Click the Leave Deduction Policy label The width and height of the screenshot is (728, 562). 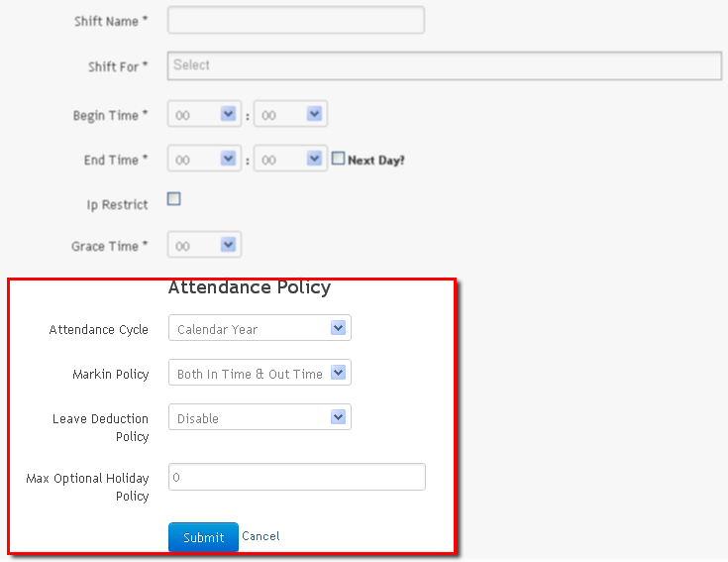(100, 428)
